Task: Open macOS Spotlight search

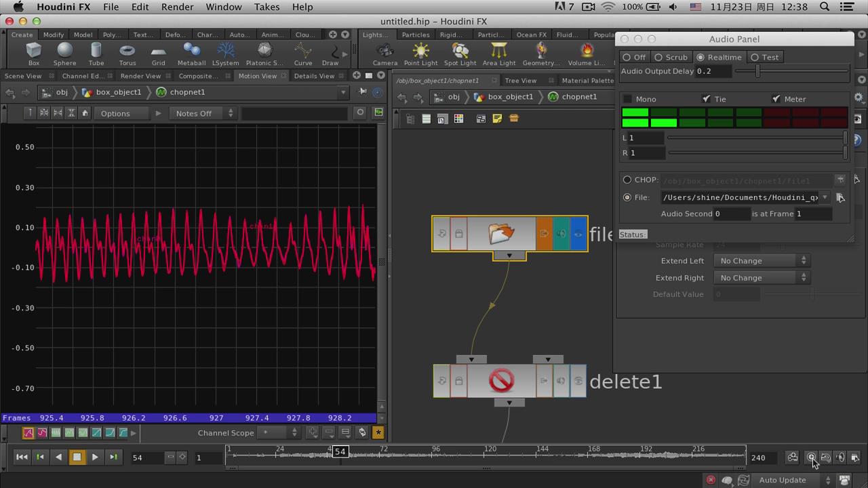Action: point(825,7)
